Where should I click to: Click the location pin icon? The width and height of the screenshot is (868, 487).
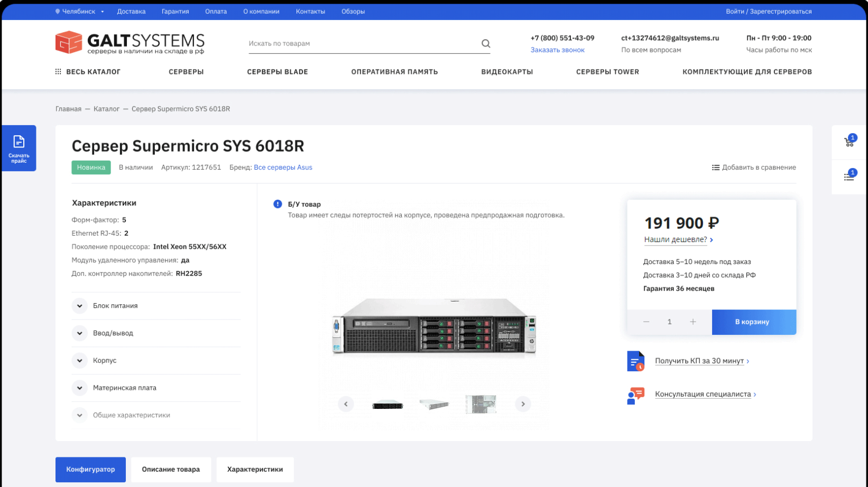click(58, 11)
